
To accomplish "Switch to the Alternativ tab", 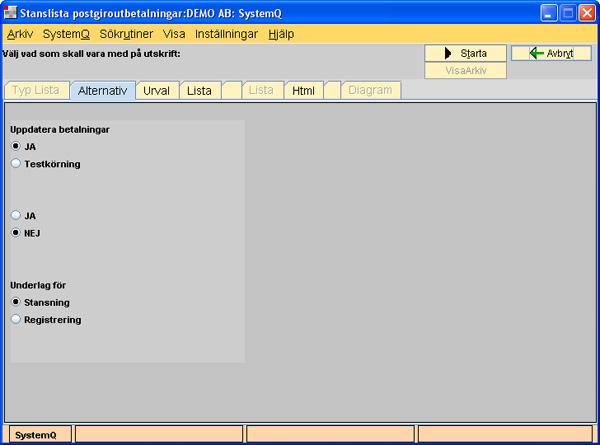I will 101,91.
